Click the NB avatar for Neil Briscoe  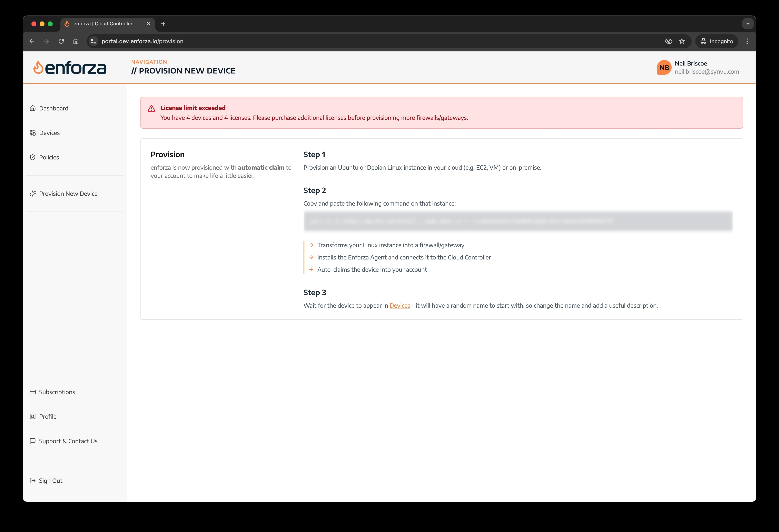click(664, 67)
